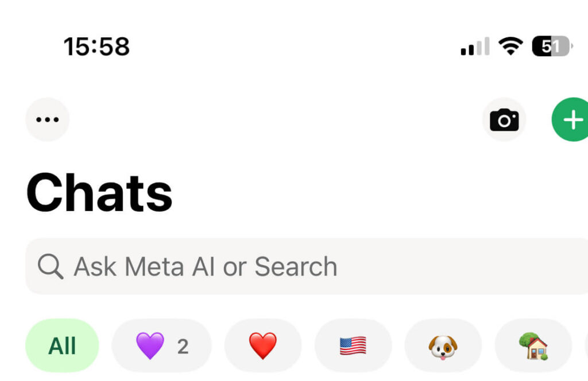Tap the "Ask Meta AI or Search" placeholder text
The height and width of the screenshot is (381, 588).
(205, 267)
